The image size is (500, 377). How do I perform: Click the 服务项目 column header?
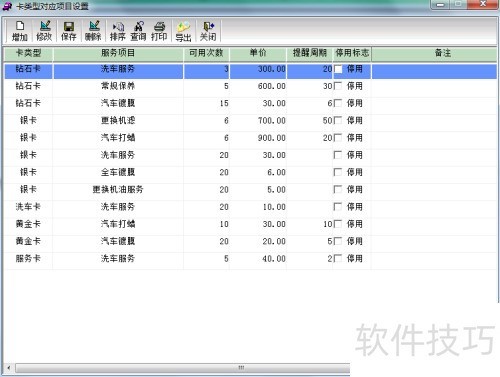(118, 53)
